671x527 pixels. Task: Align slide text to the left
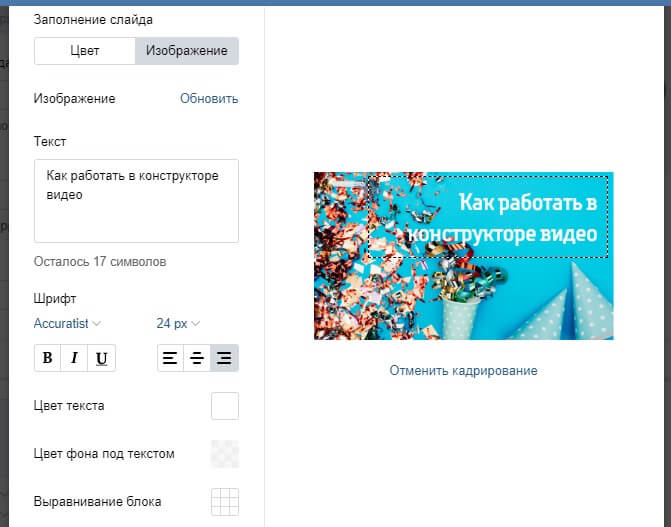click(x=170, y=358)
